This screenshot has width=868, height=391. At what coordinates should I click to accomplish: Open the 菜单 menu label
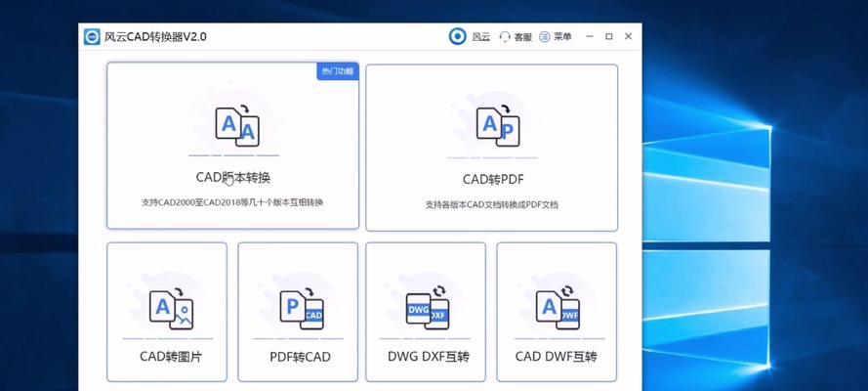(562, 36)
